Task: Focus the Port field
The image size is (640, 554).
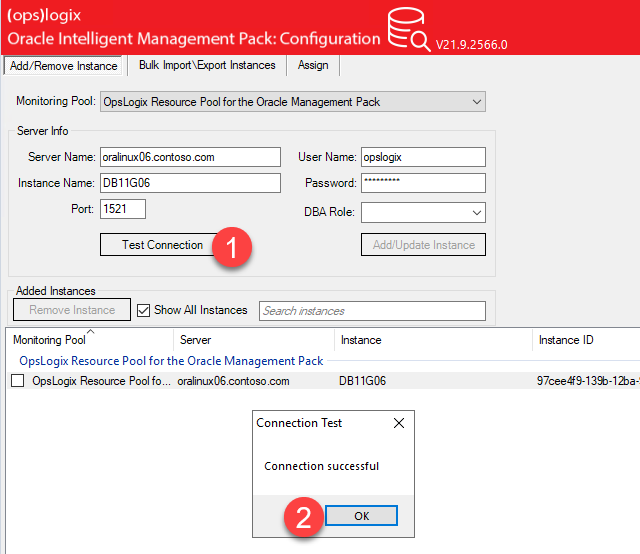Action: (123, 209)
